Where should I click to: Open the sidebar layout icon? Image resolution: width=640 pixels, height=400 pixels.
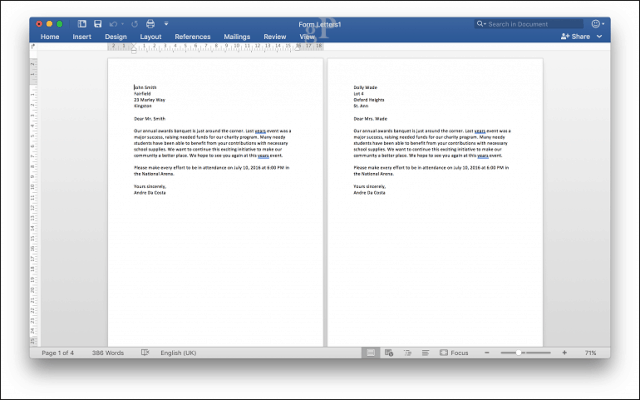[82, 24]
